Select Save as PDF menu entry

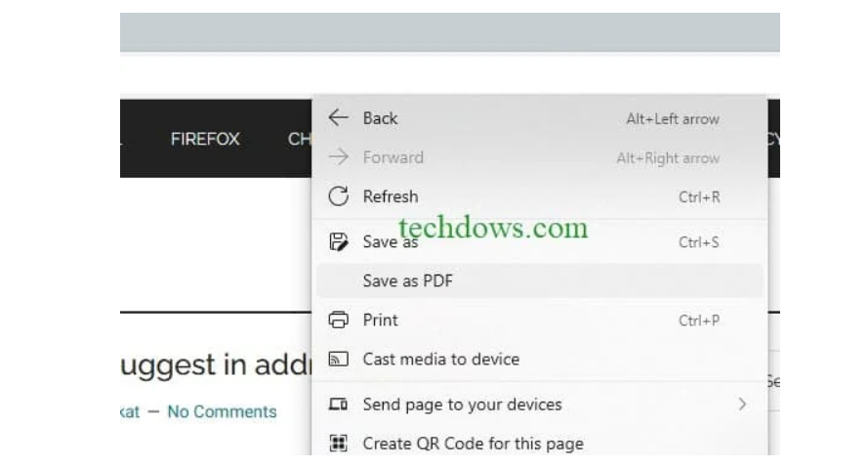pyautogui.click(x=540, y=280)
